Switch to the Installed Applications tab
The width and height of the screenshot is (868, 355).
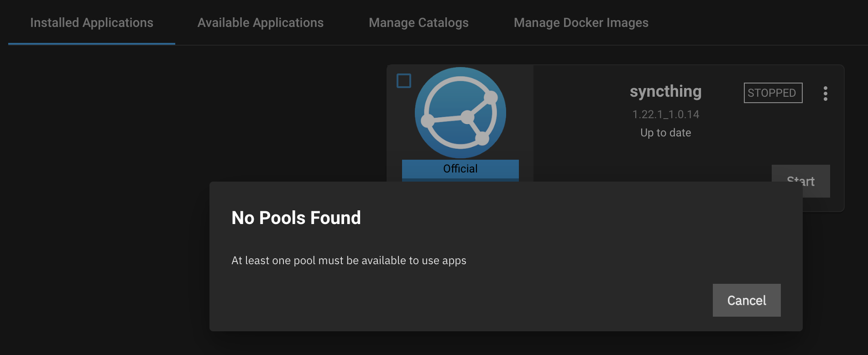(92, 23)
